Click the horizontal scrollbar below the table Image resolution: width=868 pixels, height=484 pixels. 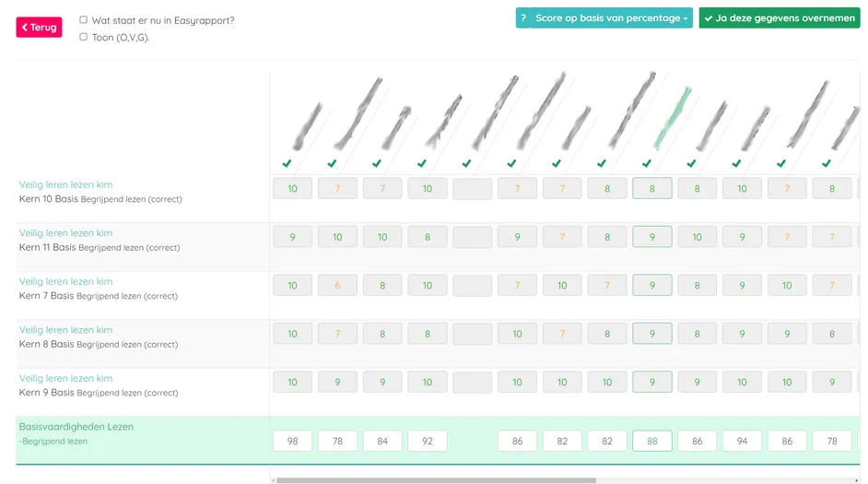point(436,480)
